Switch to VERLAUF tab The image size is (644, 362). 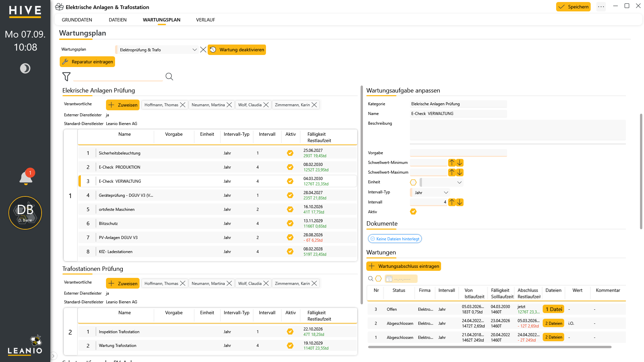[x=206, y=20]
